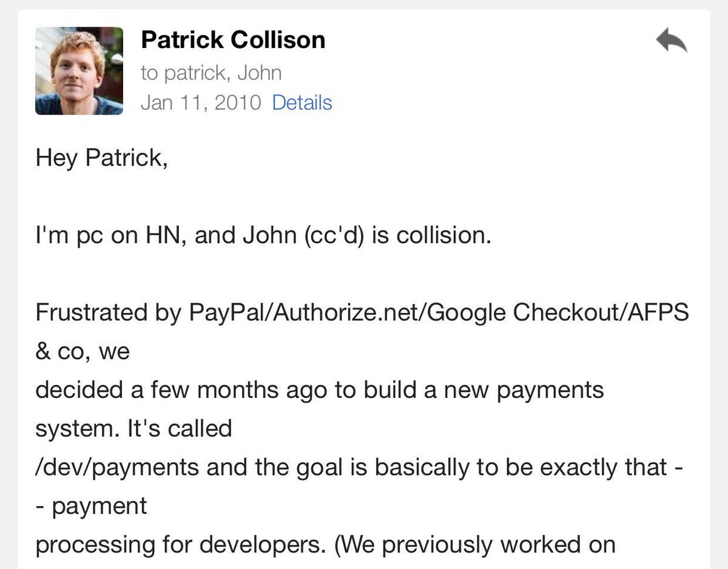Click the "& co, we" line
This screenshot has width=728, height=569.
coord(83,351)
